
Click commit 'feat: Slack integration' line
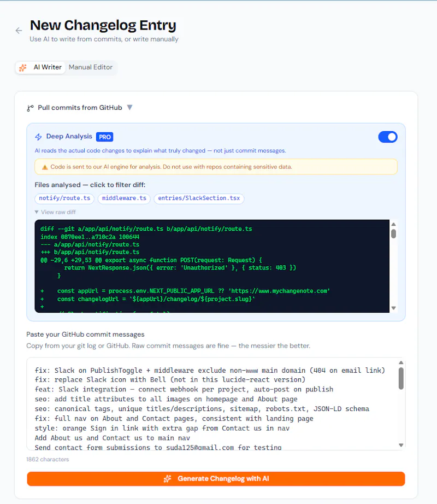(184, 389)
